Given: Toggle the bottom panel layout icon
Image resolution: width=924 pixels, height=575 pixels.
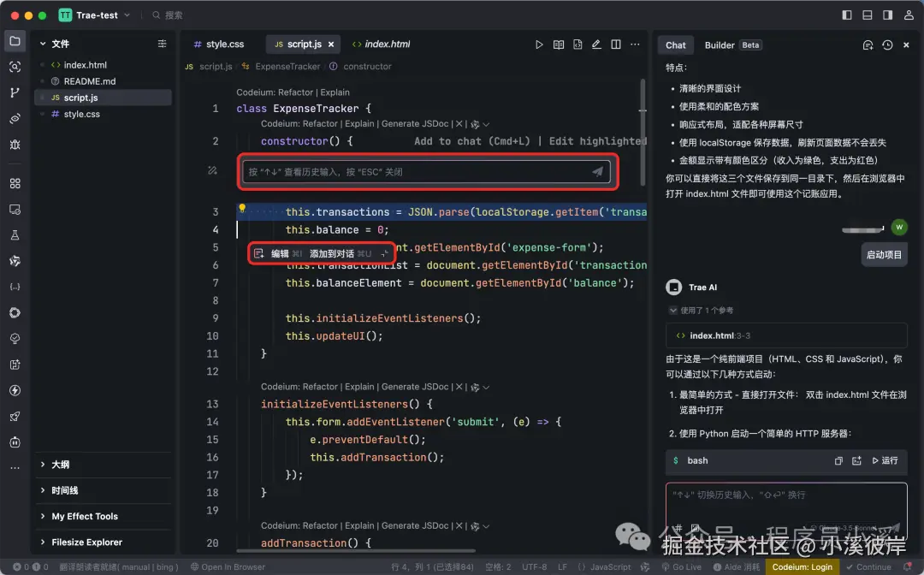Looking at the screenshot, I should pos(867,15).
